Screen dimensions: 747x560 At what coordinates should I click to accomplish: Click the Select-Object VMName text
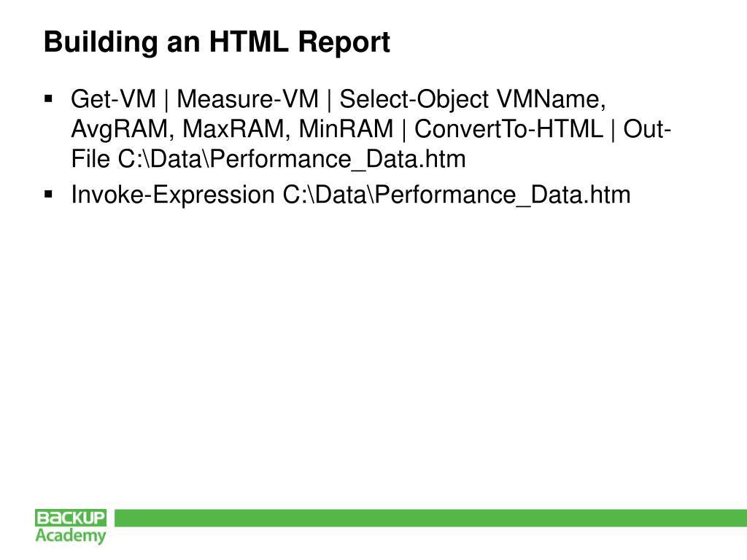pyautogui.click(x=473, y=100)
